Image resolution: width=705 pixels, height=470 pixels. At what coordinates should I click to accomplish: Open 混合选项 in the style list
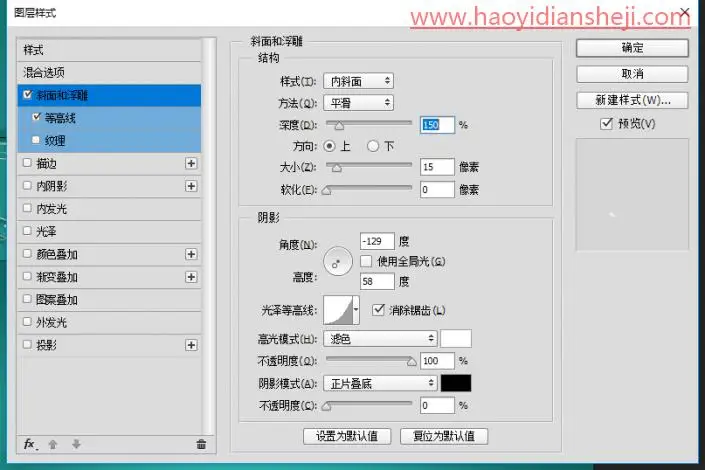click(109, 72)
